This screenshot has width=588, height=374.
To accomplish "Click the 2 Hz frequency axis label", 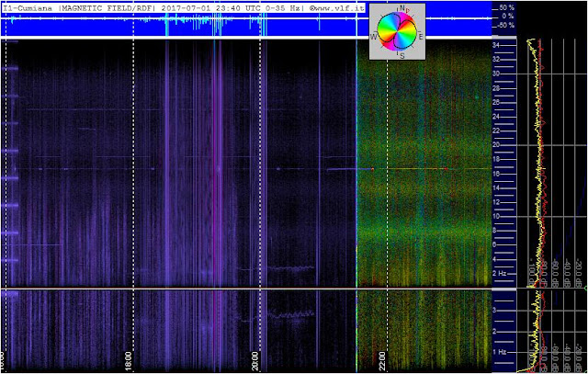I will [x=500, y=274].
